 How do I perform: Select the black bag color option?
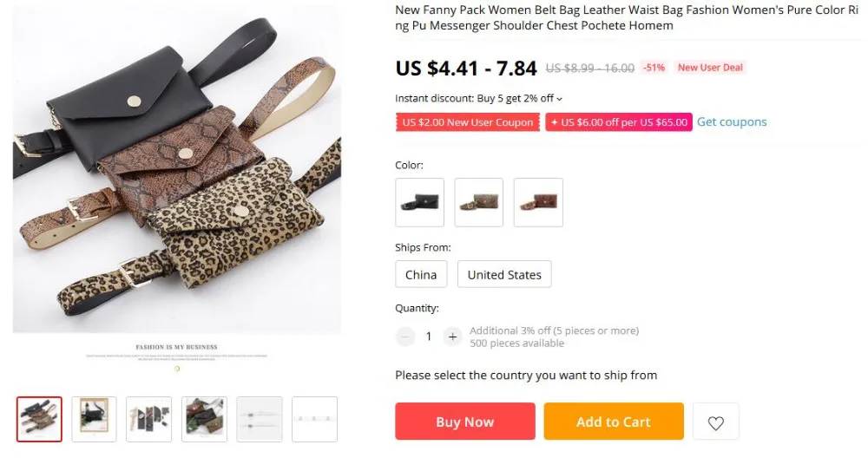click(419, 203)
